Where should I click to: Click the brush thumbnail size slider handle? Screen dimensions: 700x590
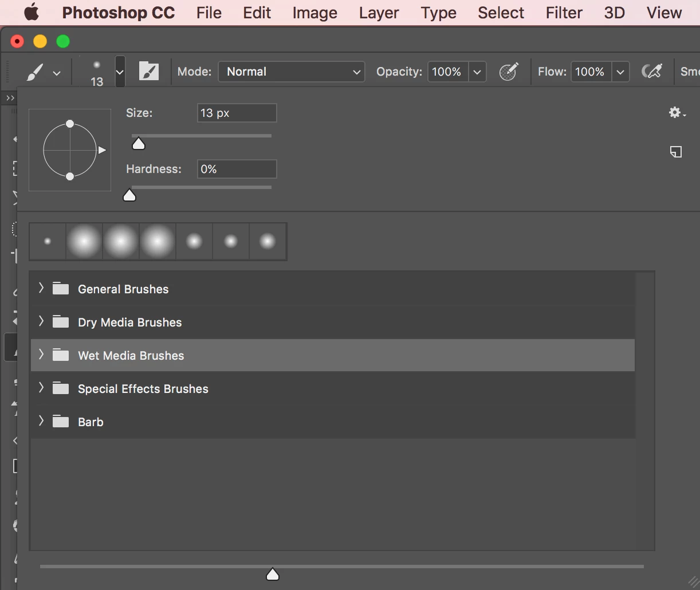[x=273, y=574]
